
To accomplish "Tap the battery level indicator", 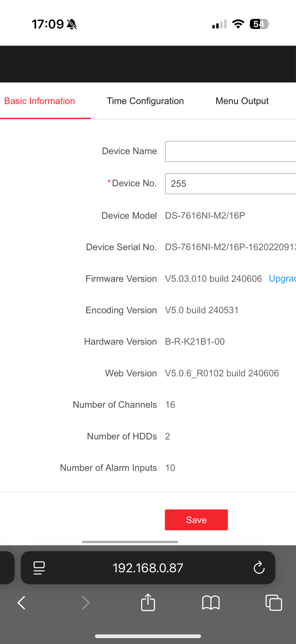I will tap(259, 24).
